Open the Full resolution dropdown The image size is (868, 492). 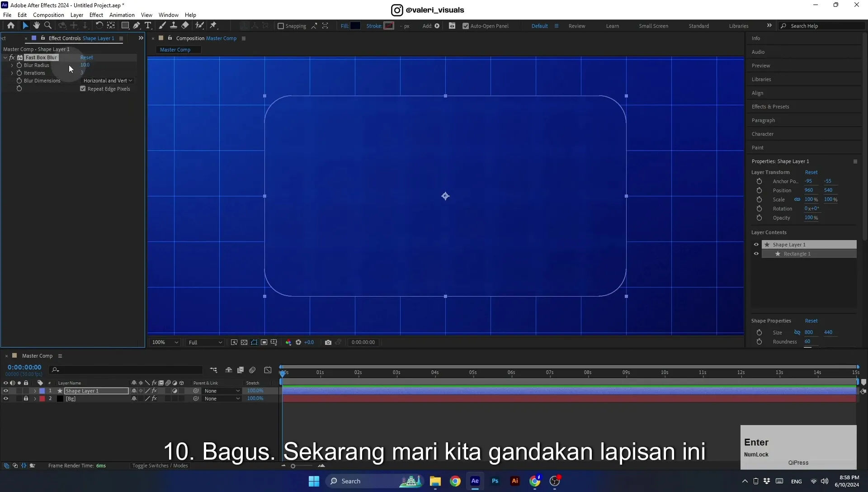(x=205, y=342)
